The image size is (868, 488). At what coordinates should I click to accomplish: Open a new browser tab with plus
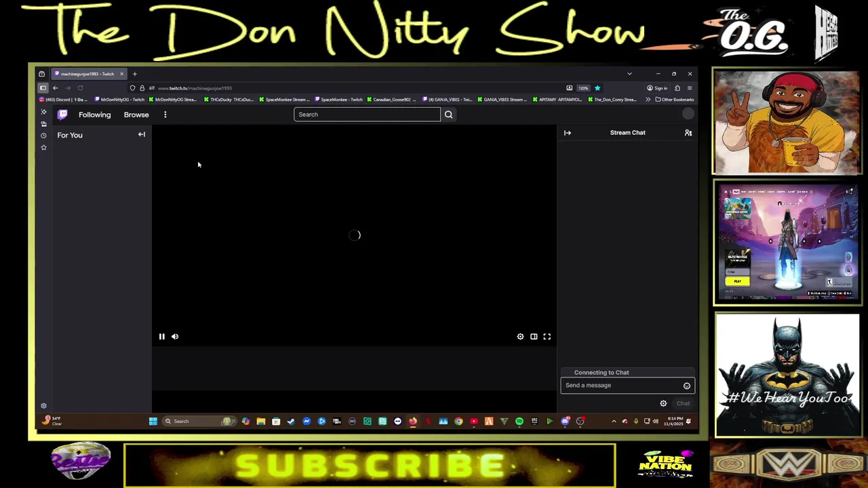tap(134, 74)
